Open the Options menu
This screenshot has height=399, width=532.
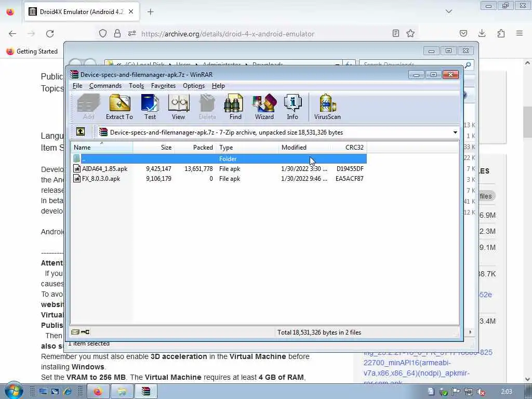click(194, 86)
